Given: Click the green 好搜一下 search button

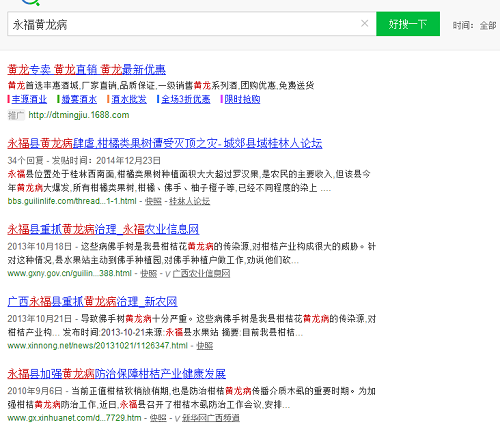Looking at the screenshot, I should [x=408, y=24].
